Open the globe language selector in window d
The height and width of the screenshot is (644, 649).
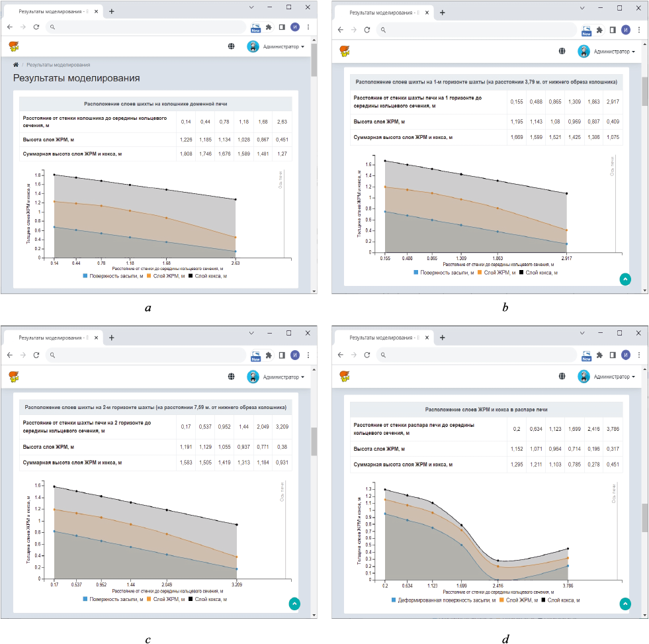(562, 376)
